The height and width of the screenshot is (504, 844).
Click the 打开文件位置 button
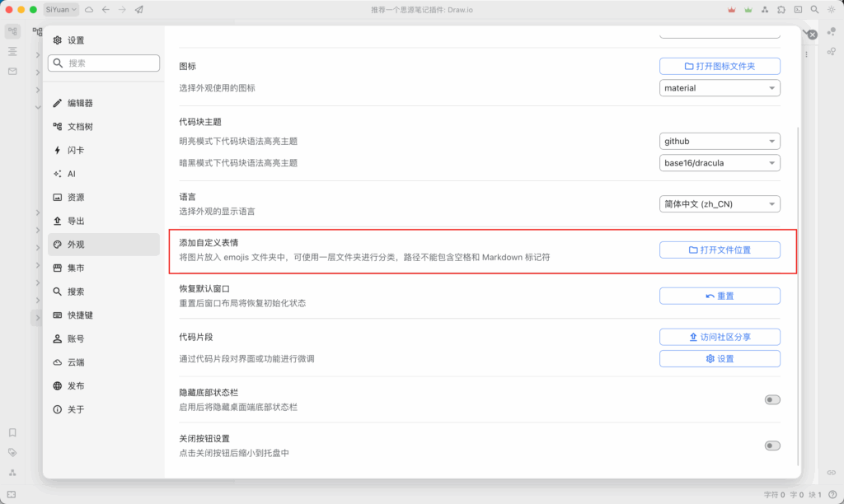coord(720,250)
